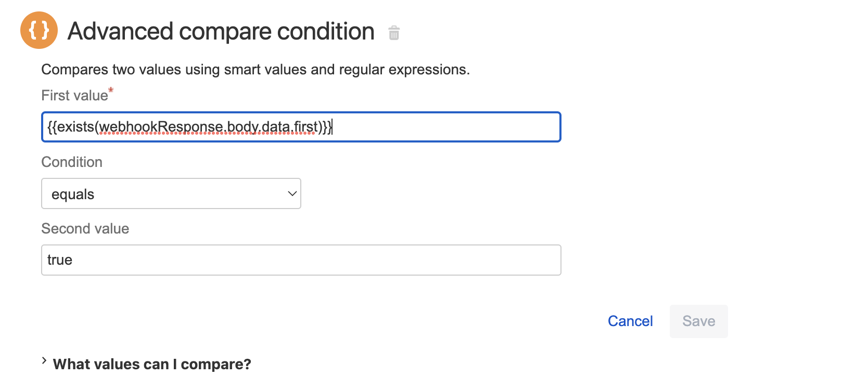
Task: Click the word exists in First value
Action: pos(75,127)
